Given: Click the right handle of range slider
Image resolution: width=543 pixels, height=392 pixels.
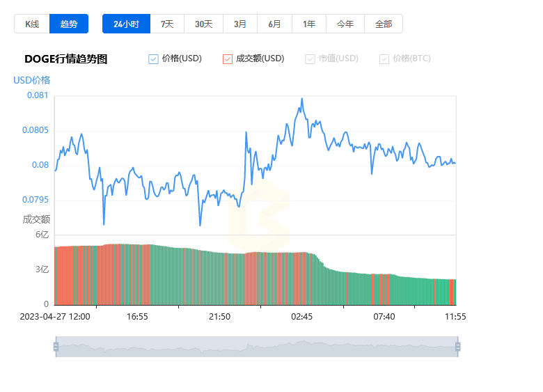Looking at the screenshot, I should point(458,347).
